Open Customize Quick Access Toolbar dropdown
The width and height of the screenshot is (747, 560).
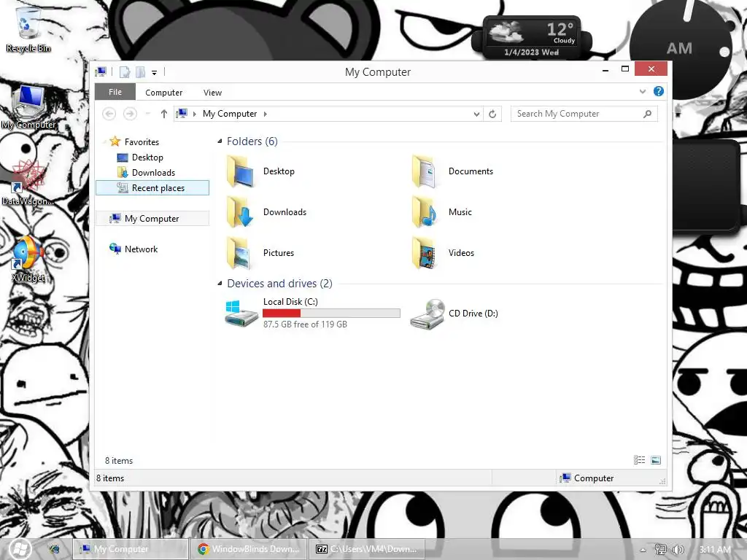click(x=155, y=73)
